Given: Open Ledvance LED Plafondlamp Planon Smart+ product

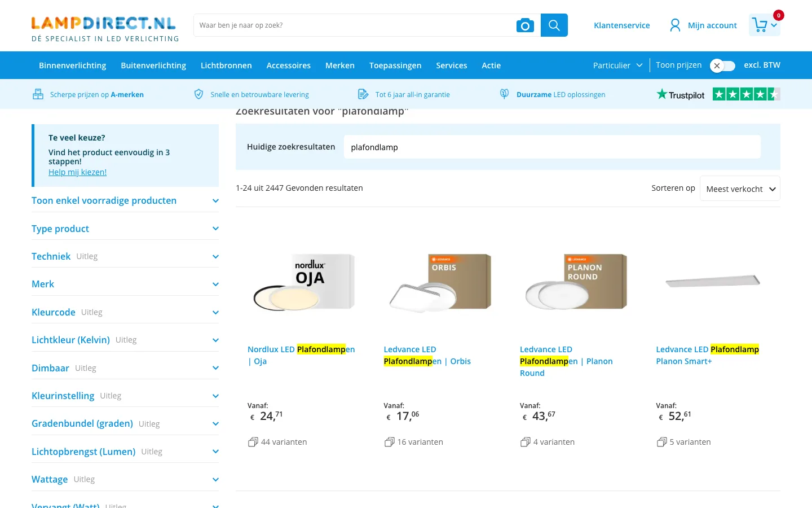Looking at the screenshot, I should coord(707,356).
